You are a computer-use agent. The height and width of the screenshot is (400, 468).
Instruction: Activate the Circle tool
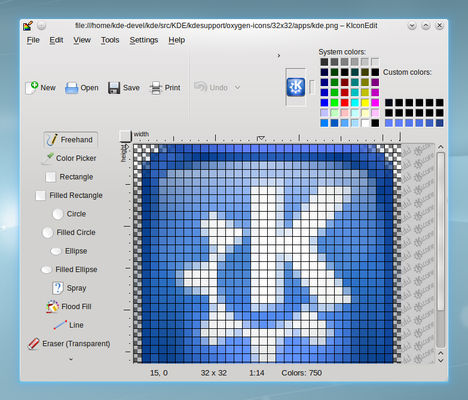[x=69, y=214]
